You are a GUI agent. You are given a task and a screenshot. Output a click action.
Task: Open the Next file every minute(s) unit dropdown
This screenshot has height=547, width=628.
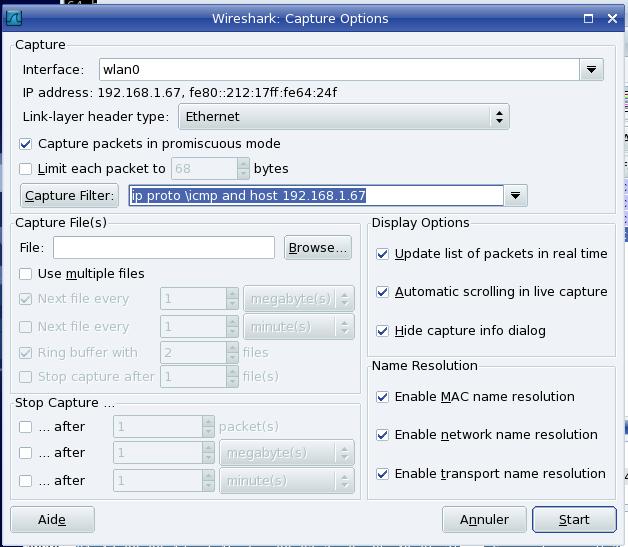click(x=299, y=327)
